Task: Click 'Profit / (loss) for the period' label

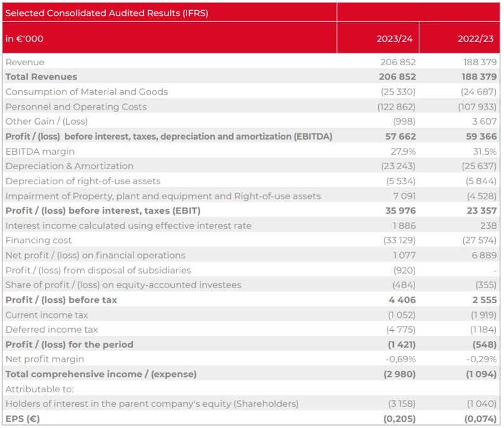Action: click(69, 345)
